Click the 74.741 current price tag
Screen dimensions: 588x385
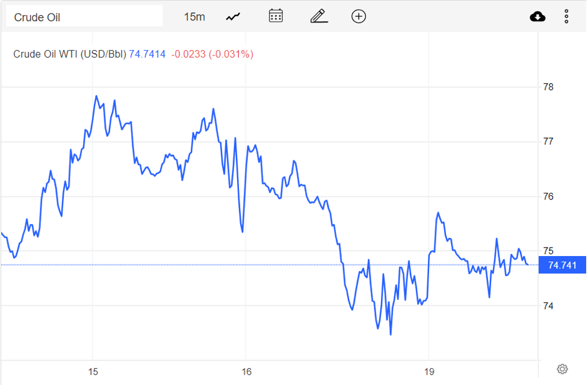[x=562, y=265]
